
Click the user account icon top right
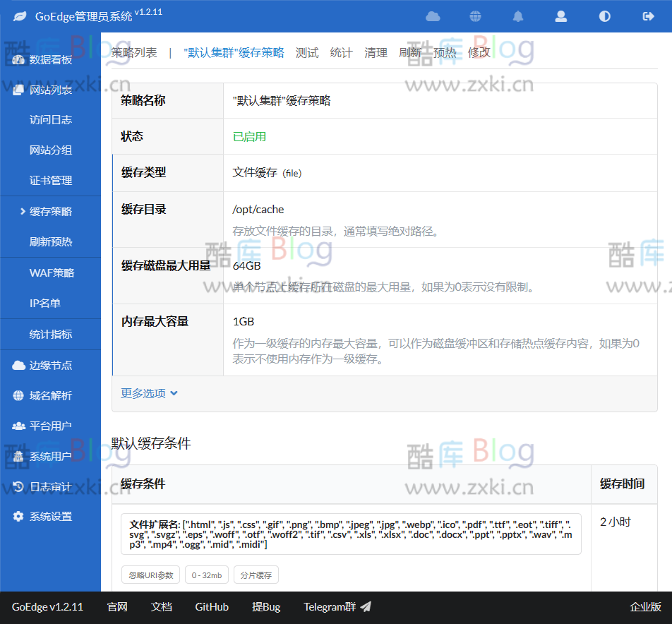(x=560, y=15)
